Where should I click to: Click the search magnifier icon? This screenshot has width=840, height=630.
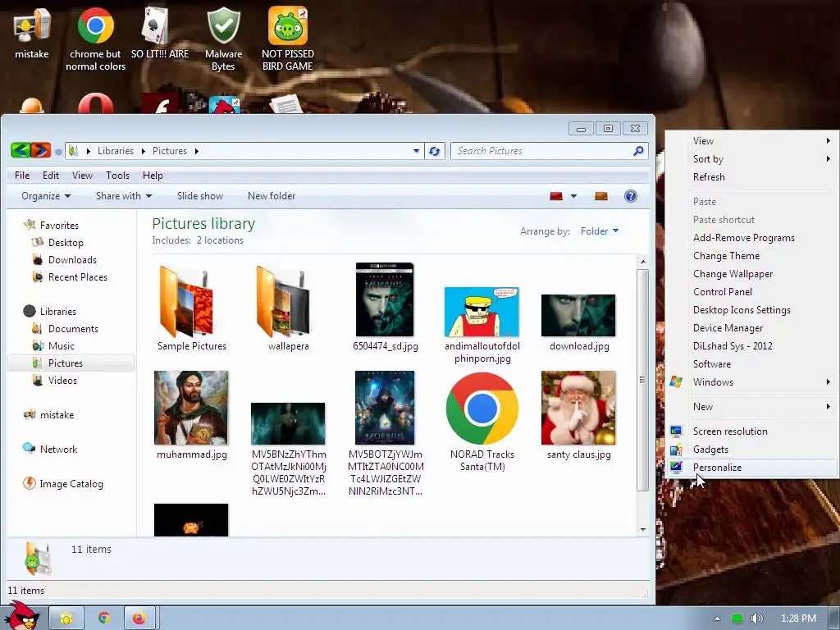(x=638, y=151)
